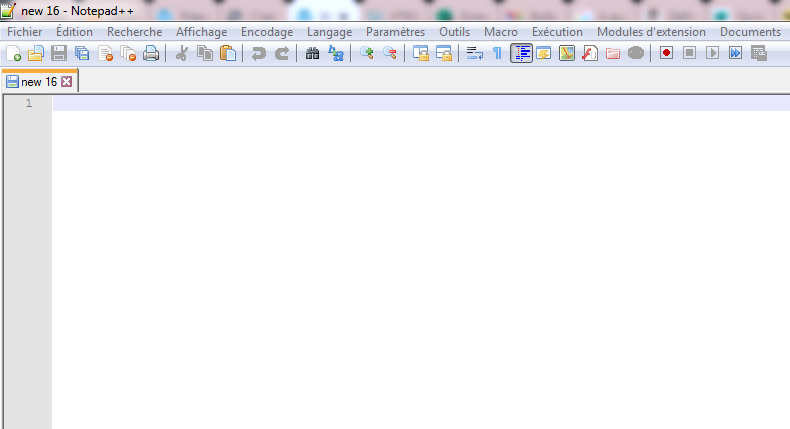Redo the last undone action
Screen dimensions: 790x429
click(282, 53)
